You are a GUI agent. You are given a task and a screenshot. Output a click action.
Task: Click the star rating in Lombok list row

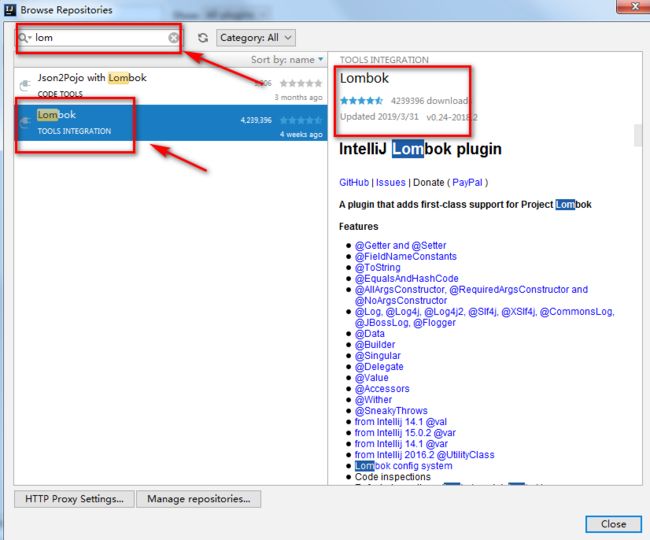click(x=301, y=120)
